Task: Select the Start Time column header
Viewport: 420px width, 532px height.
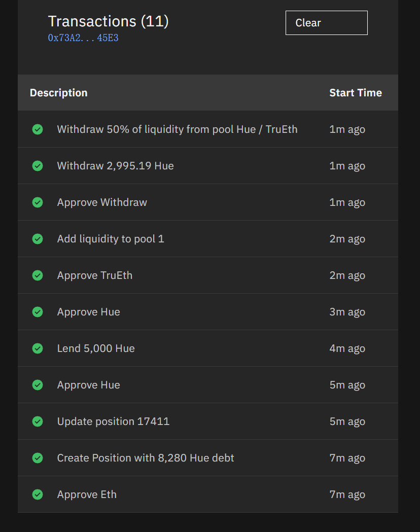Action: click(356, 93)
